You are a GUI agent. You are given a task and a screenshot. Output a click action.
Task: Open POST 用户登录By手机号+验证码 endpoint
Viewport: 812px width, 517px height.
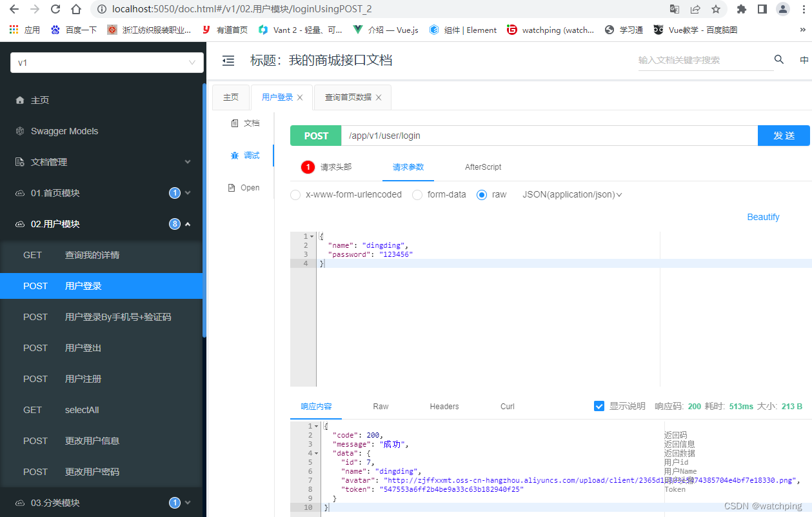click(101, 317)
